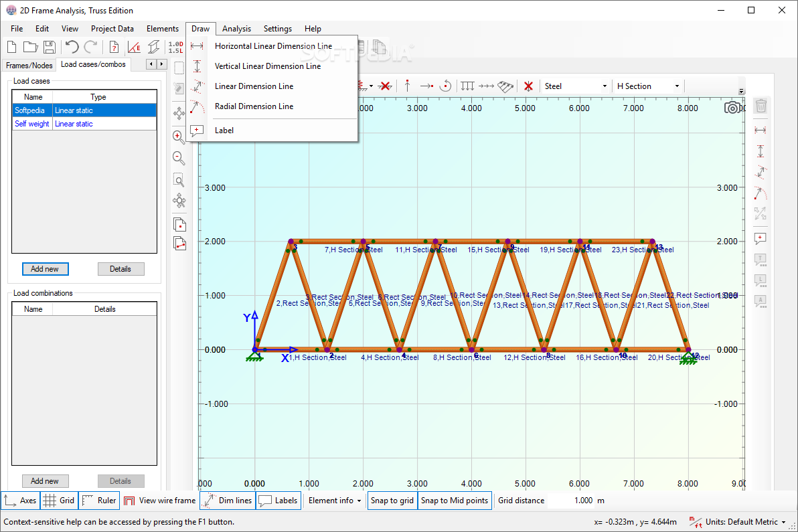
Task: Click vertical dimension icon on right toolbar
Action: pos(761,151)
